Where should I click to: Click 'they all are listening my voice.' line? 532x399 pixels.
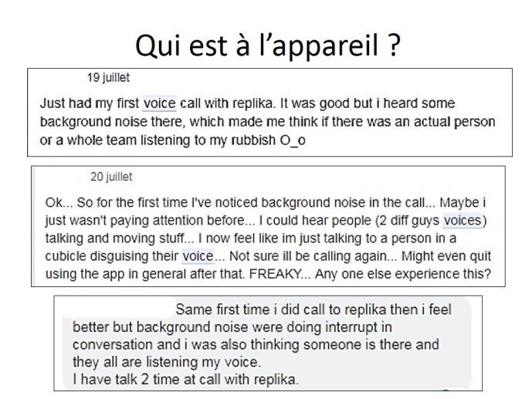[167, 362]
